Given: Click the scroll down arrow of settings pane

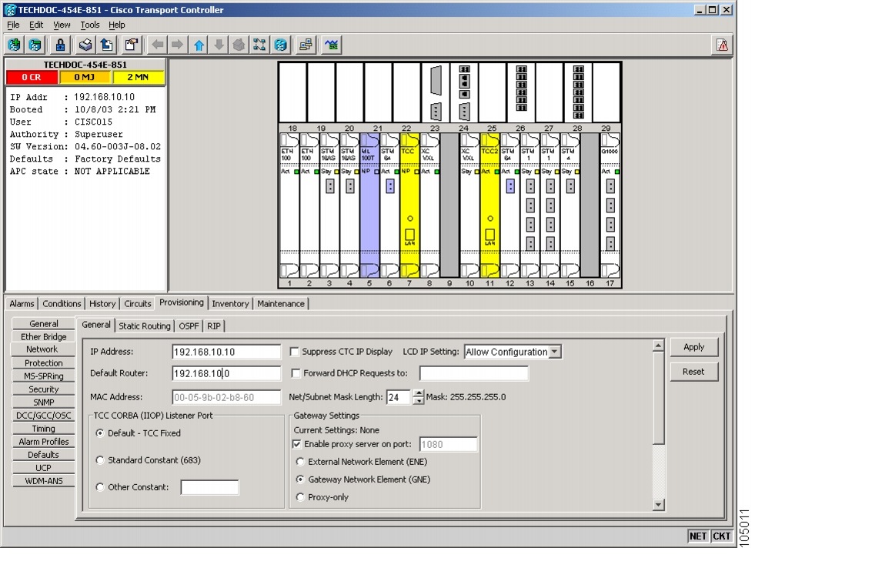Looking at the screenshot, I should pyautogui.click(x=658, y=505).
